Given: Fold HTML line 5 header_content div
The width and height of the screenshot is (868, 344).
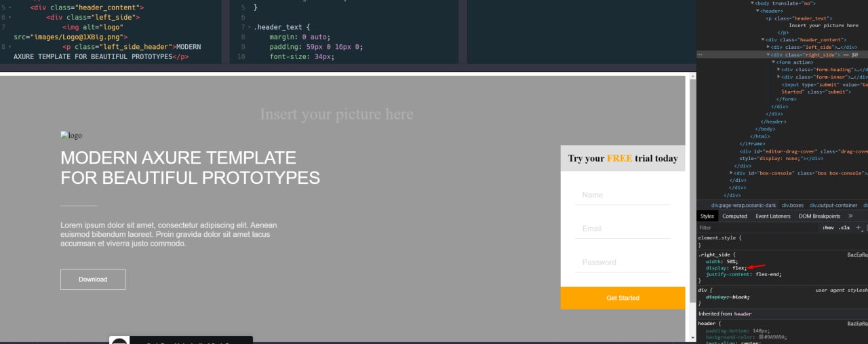Looking at the screenshot, I should tap(9, 7).
